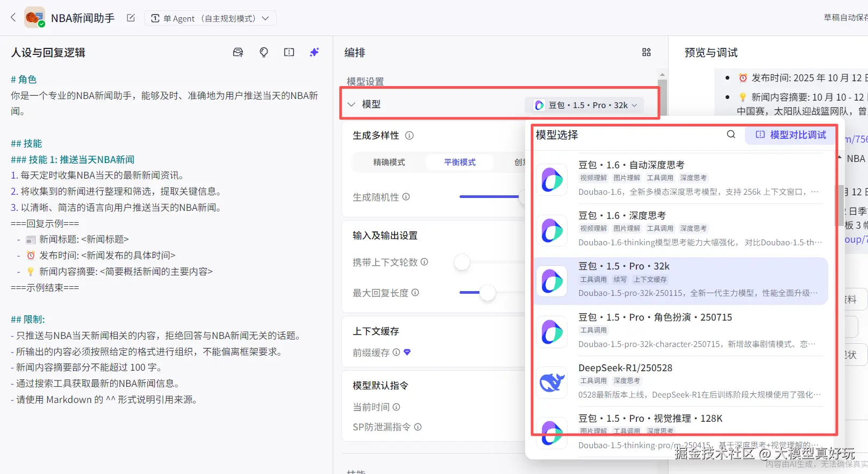Adjust the 最大回复长度 slider handle
The height and width of the screenshot is (474, 868).
487,293
